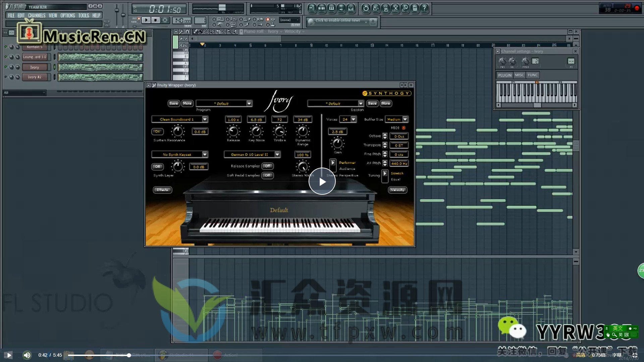The height and width of the screenshot is (362, 644).
Task: Click the project info document icon
Action: coord(415,8)
